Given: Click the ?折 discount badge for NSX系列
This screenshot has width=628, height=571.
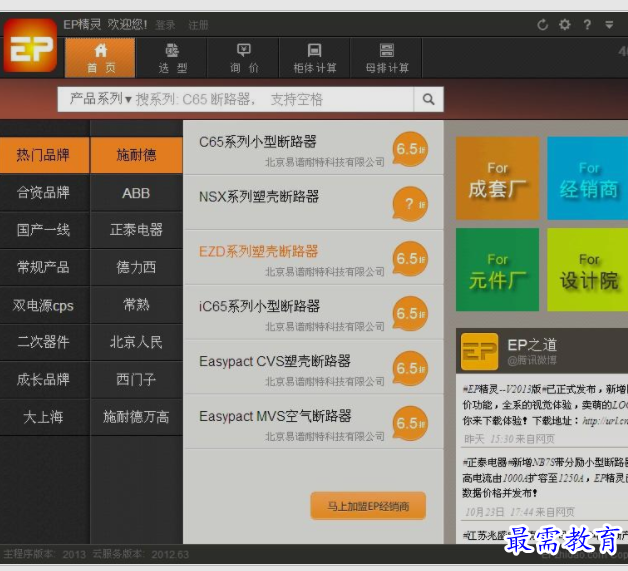Looking at the screenshot, I should coord(410,204).
